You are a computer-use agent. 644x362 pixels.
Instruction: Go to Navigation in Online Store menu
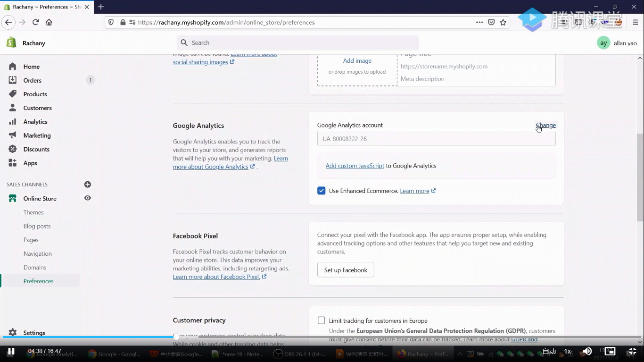[x=38, y=253]
